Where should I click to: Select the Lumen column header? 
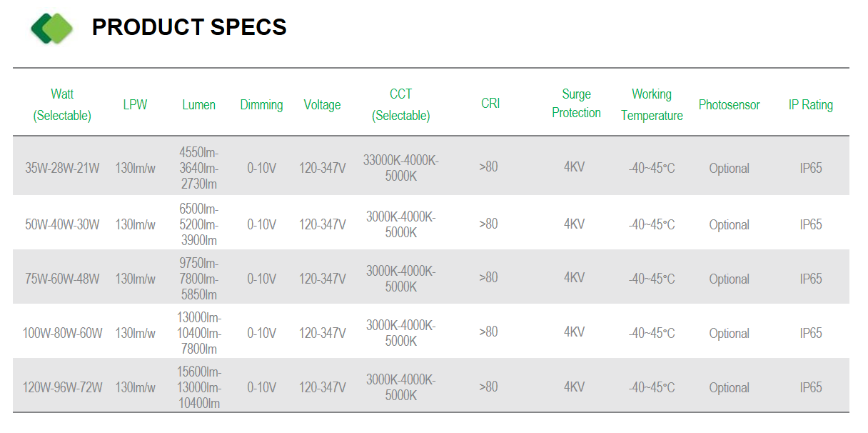198,105
